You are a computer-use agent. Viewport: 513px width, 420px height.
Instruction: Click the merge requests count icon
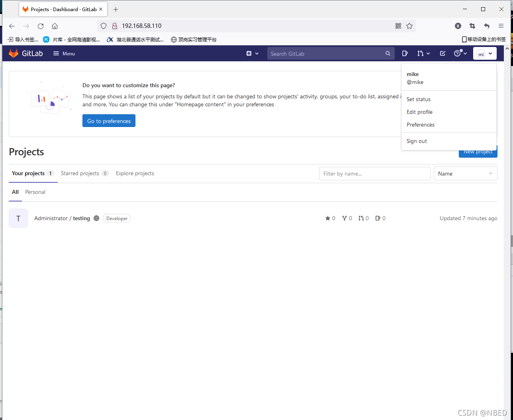click(x=361, y=218)
